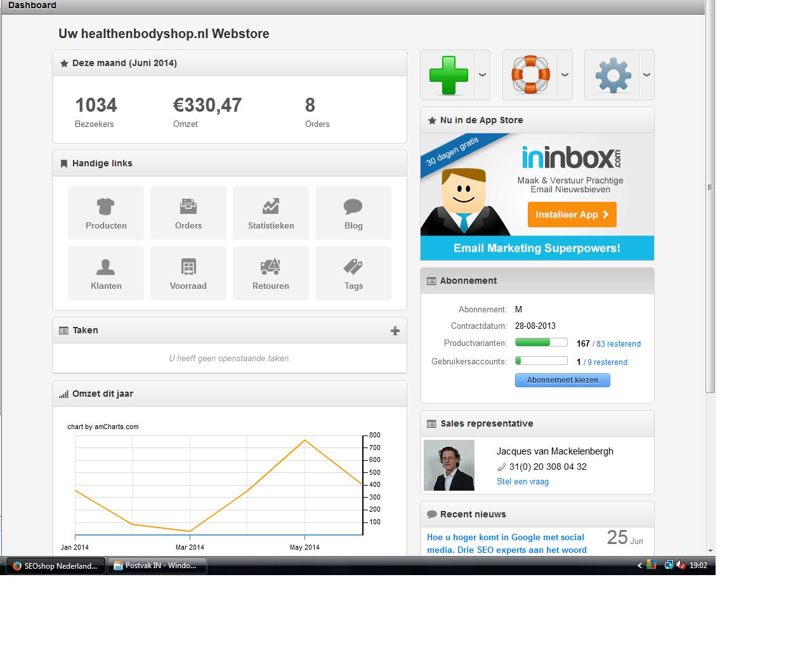Open the Statistieken shortcut tile
The height and width of the screenshot is (650, 812).
[271, 213]
